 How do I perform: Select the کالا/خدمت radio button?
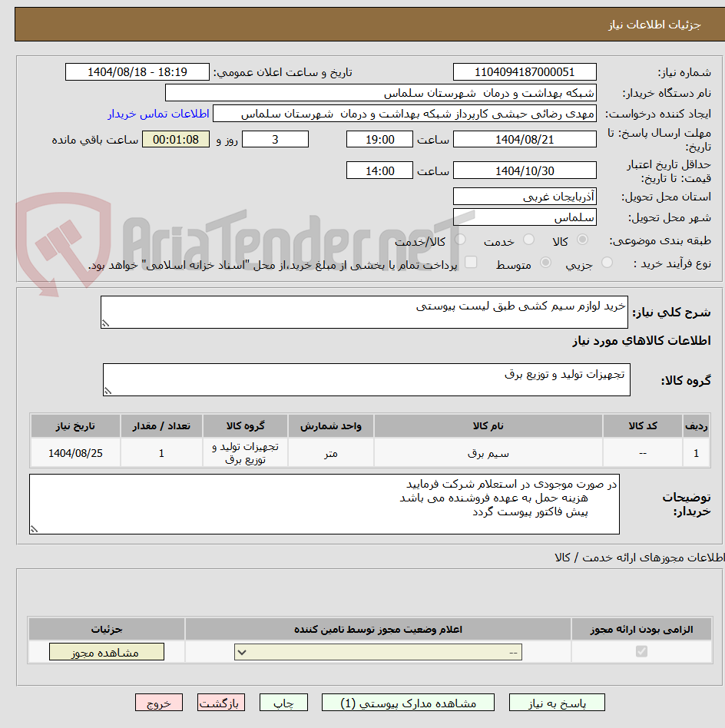(461, 240)
